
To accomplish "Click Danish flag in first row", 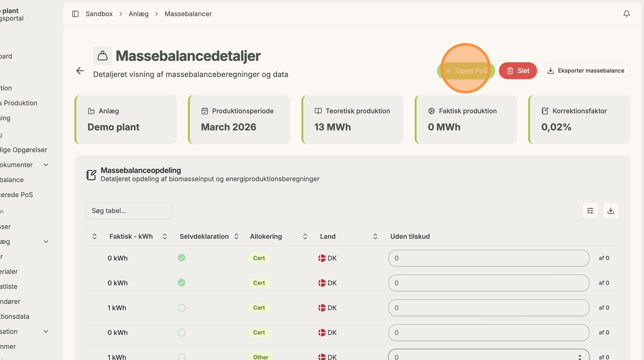I will coord(322,258).
